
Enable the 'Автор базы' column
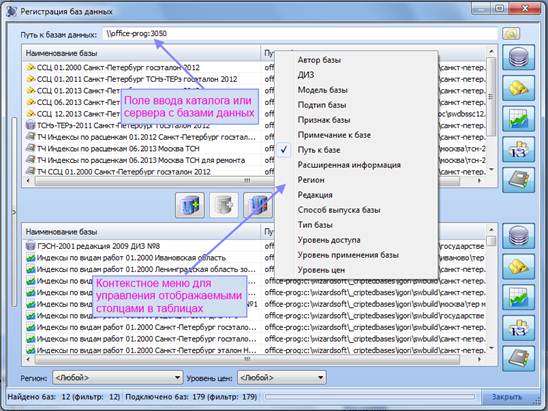point(356,60)
